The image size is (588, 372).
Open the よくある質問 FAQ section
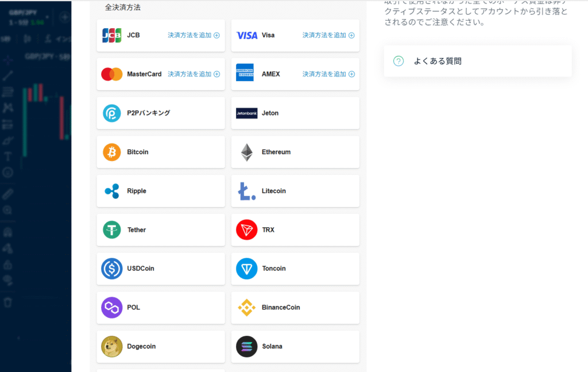pos(478,61)
